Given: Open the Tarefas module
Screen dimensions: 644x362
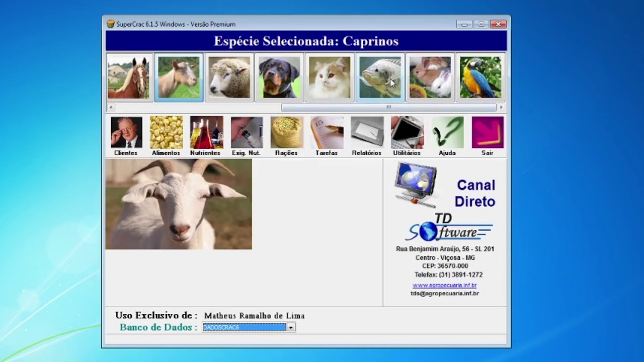Looking at the screenshot, I should click(327, 136).
